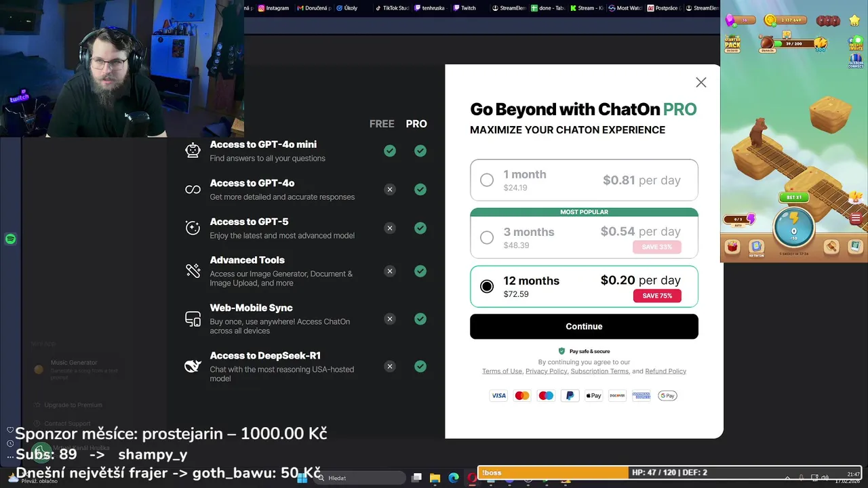
Task: Open the TikTok Studio bookmark
Action: coord(391,8)
